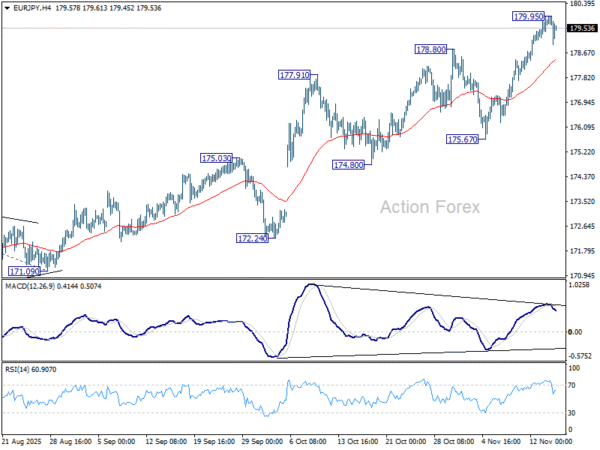Click the current price tag 179.536
The image size is (600, 450).
[582, 28]
